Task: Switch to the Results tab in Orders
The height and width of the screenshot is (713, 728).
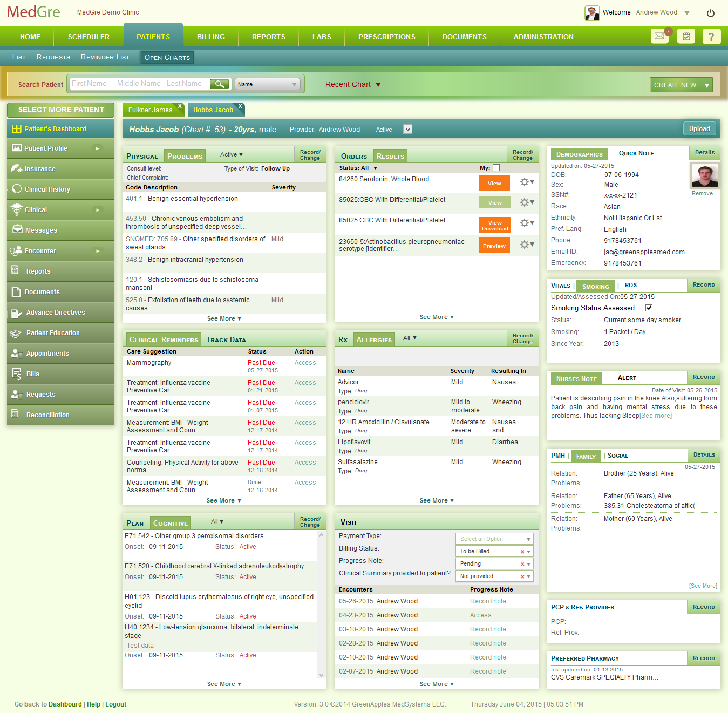Action: coord(390,156)
